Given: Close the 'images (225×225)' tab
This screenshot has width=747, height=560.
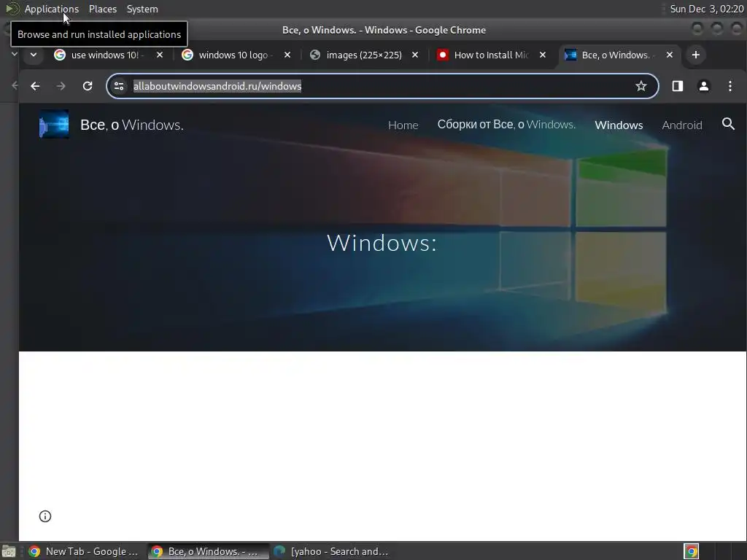Looking at the screenshot, I should coord(415,55).
